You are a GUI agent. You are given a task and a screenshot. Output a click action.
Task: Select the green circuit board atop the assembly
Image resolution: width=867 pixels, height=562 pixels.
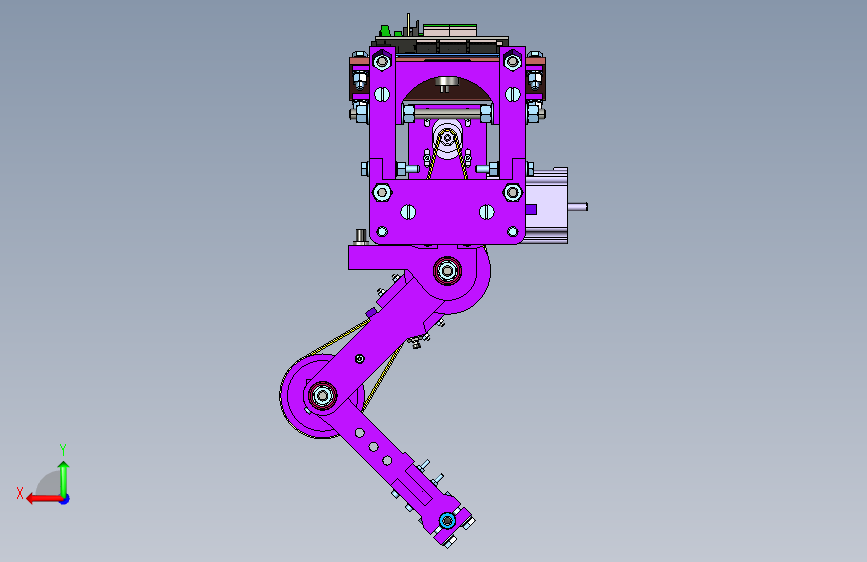click(x=450, y=30)
